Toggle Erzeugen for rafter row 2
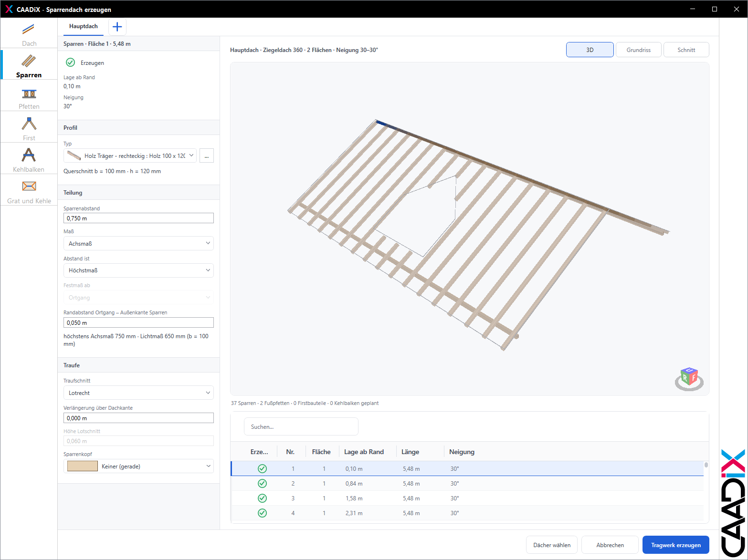The height and width of the screenshot is (560, 748). [262, 483]
